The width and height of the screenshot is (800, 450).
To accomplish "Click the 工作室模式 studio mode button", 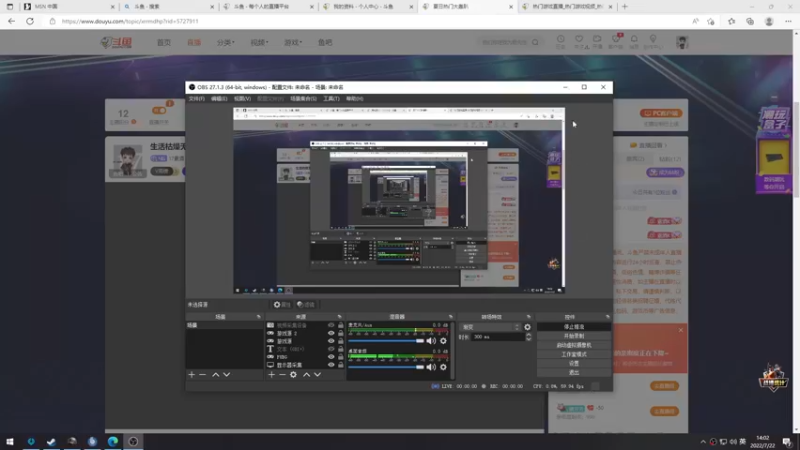I will click(574, 354).
